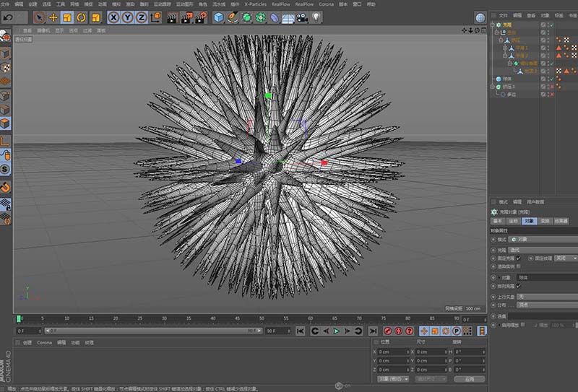Click the 应用 button in coordinates panel
Screen dimensions: 578x392
point(470,378)
